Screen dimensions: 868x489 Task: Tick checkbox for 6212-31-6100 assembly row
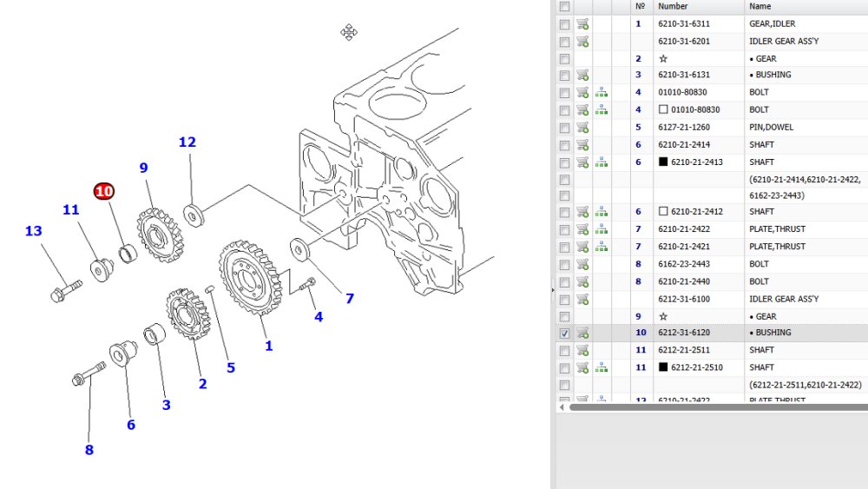(x=564, y=300)
